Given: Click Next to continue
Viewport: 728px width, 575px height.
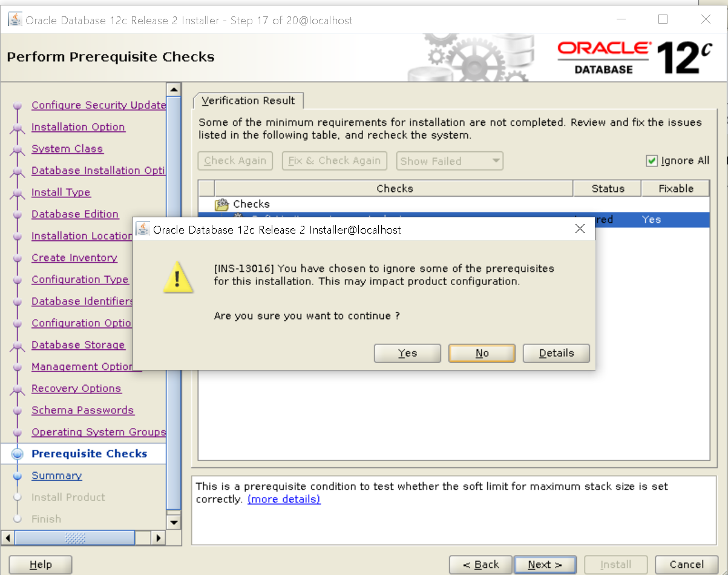Looking at the screenshot, I should coord(545,565).
